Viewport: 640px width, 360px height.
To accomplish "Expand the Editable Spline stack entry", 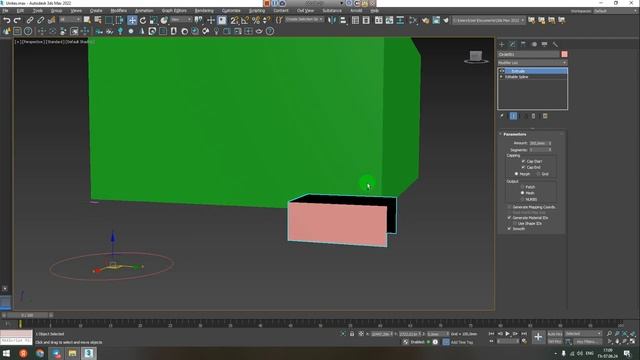I will (502, 77).
